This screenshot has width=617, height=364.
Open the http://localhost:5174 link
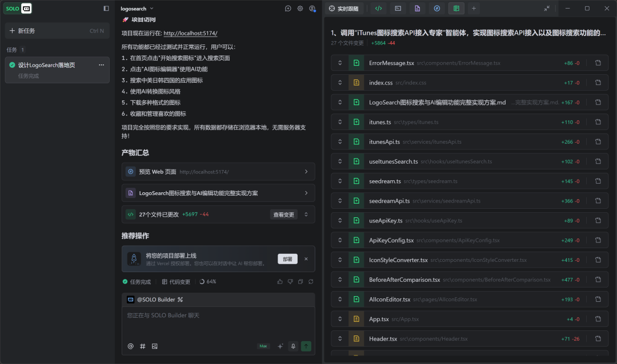click(190, 33)
